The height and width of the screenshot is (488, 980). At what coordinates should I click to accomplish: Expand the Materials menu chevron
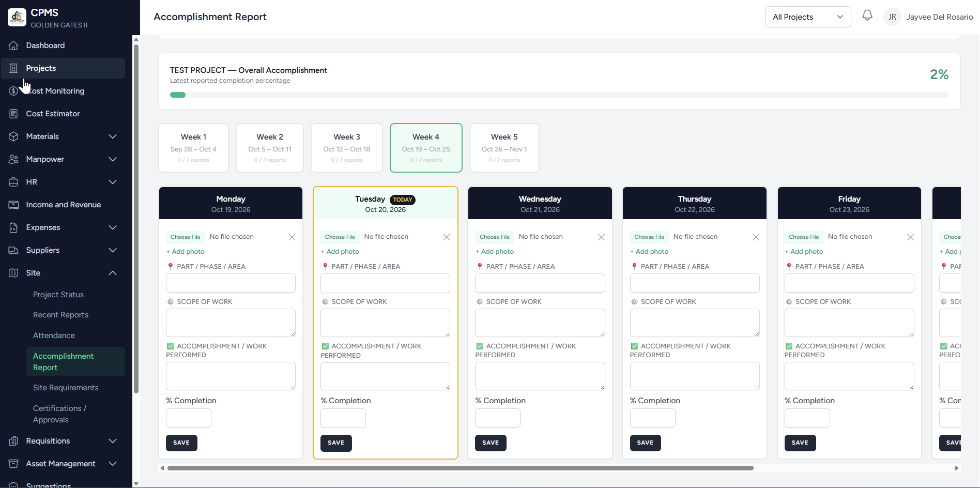(113, 136)
